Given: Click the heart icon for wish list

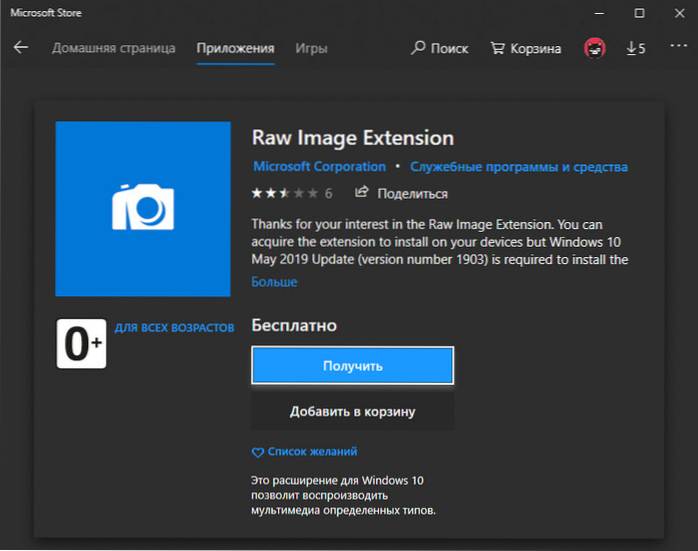Looking at the screenshot, I should [x=257, y=452].
